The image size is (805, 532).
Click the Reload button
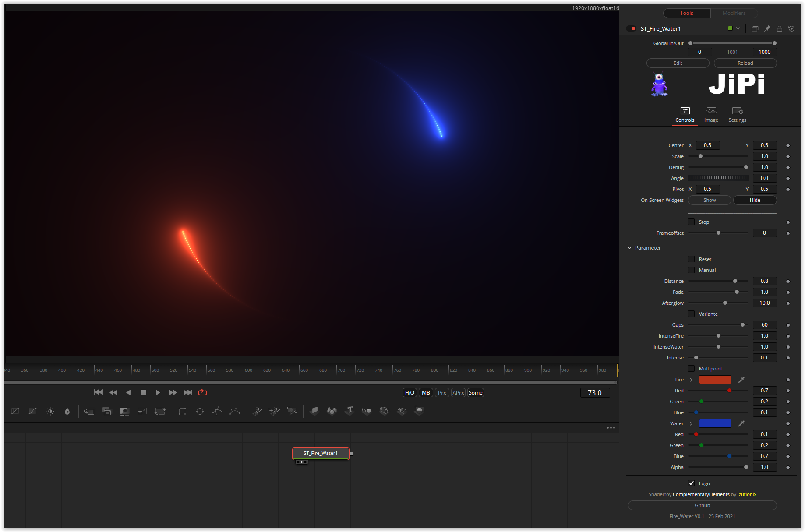tap(745, 63)
